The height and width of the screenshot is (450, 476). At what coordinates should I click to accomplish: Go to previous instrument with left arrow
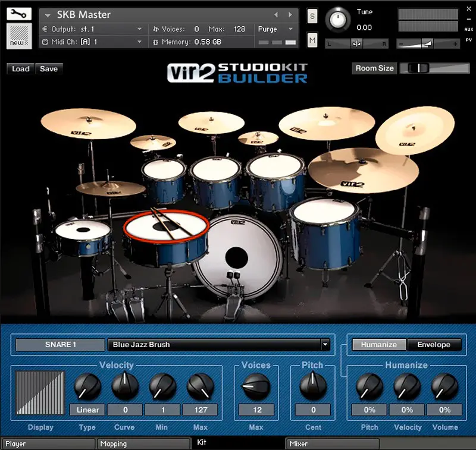pos(276,14)
